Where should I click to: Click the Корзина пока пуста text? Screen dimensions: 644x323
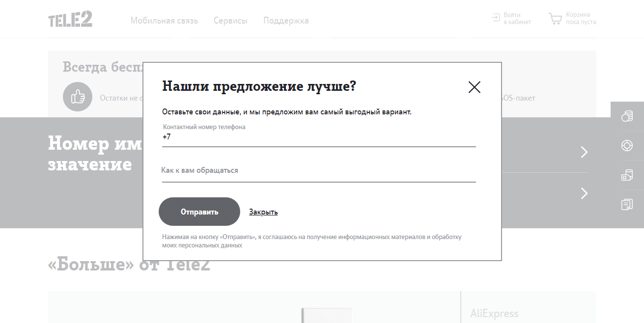581,18
